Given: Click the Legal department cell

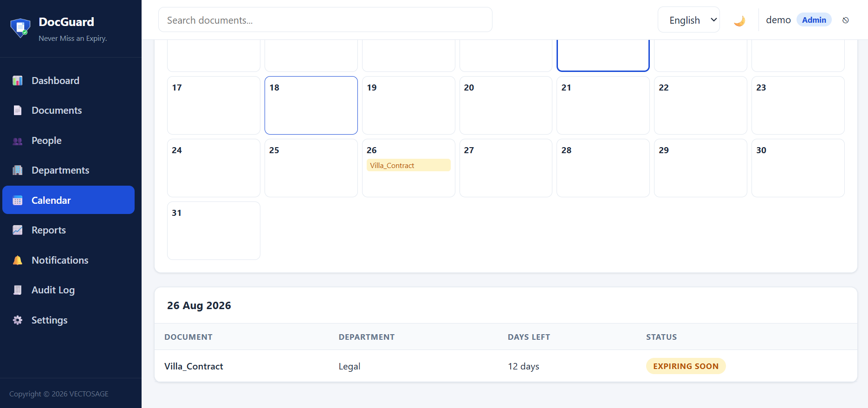Looking at the screenshot, I should click(x=350, y=366).
